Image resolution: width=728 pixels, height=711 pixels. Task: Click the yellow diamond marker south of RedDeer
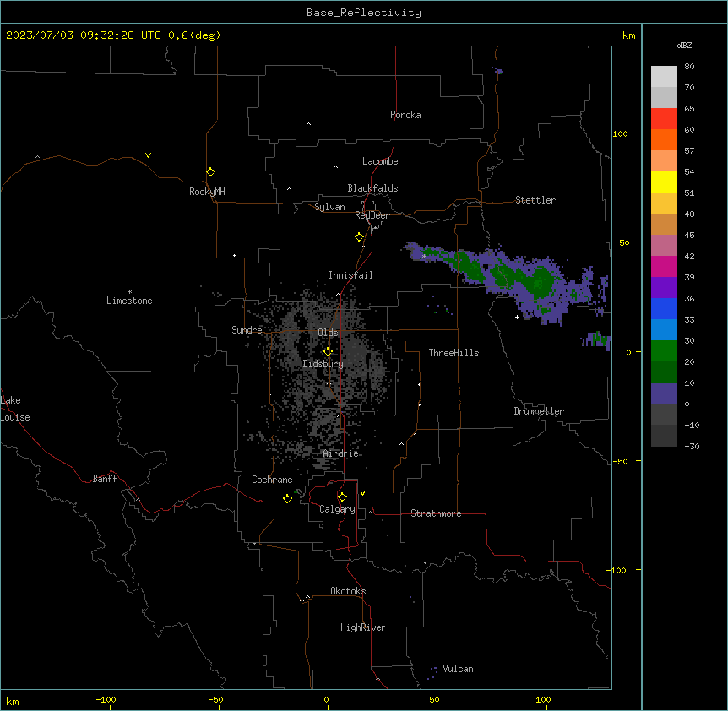pos(360,237)
